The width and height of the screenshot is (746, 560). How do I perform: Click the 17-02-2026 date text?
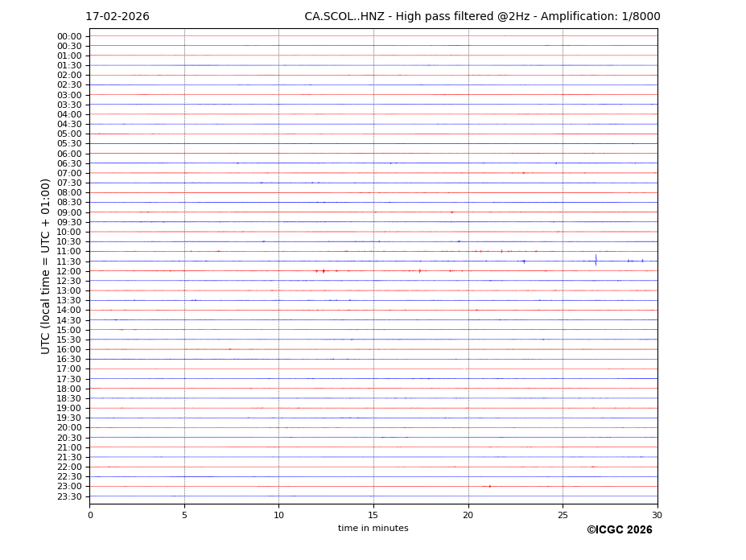tap(117, 17)
